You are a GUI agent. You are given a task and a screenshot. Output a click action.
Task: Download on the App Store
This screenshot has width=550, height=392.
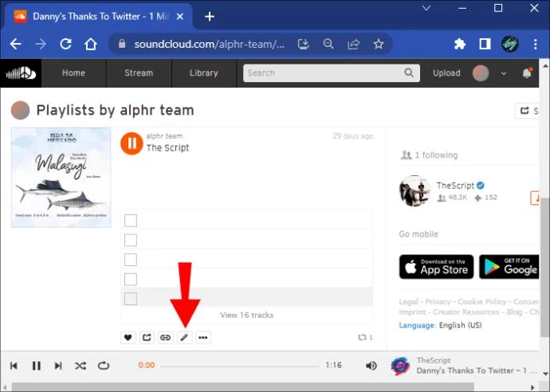pyautogui.click(x=436, y=267)
